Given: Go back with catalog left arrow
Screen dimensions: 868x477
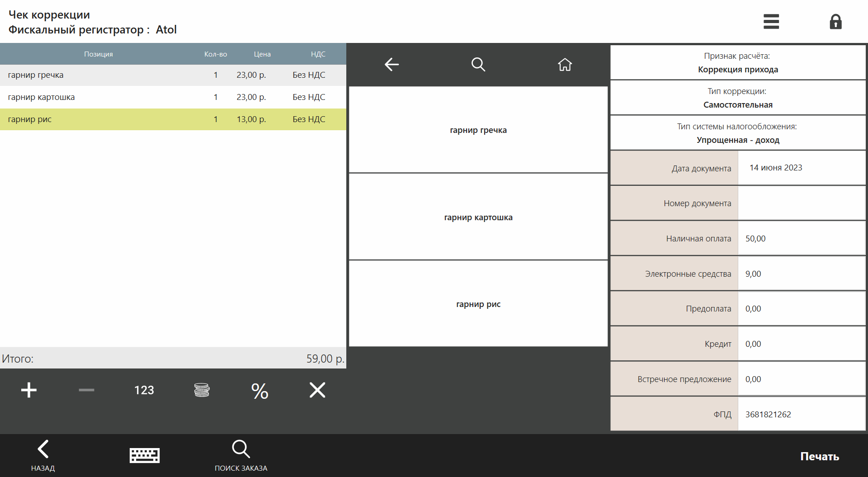Looking at the screenshot, I should click(x=392, y=65).
